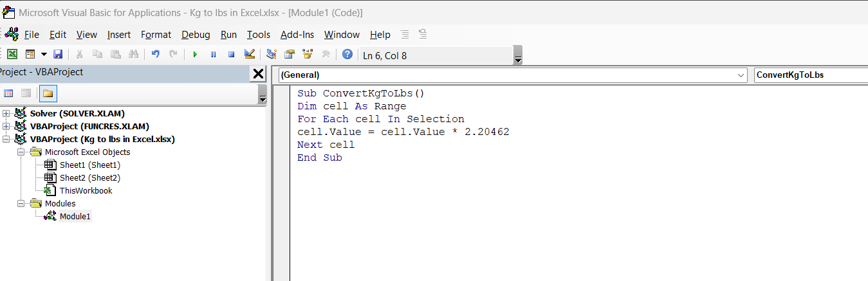Expand the VBAProject (FUNCRES.XLAM) node
Screen dimensions: 868x281
(x=6, y=127)
